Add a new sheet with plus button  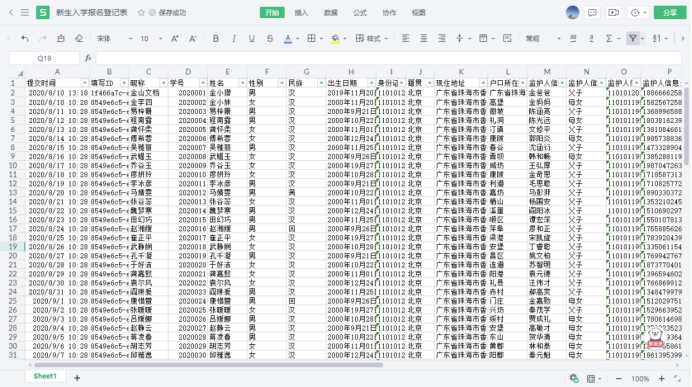(77, 378)
